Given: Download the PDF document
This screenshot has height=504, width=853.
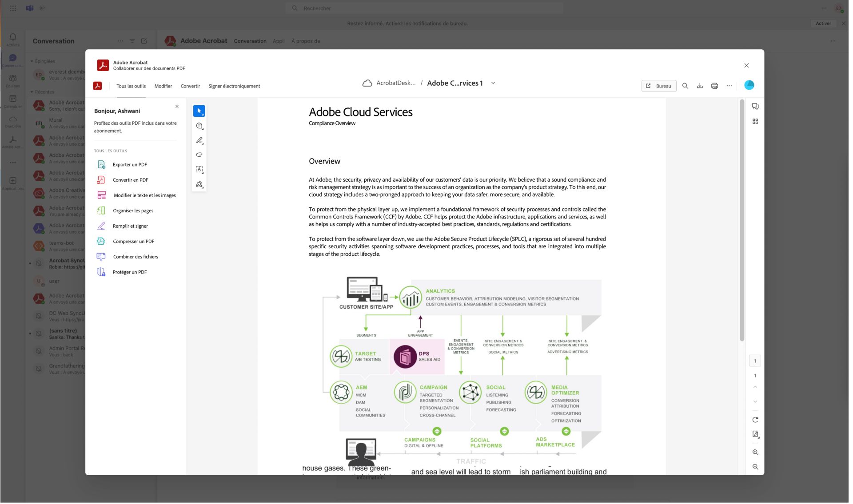Looking at the screenshot, I should point(700,86).
